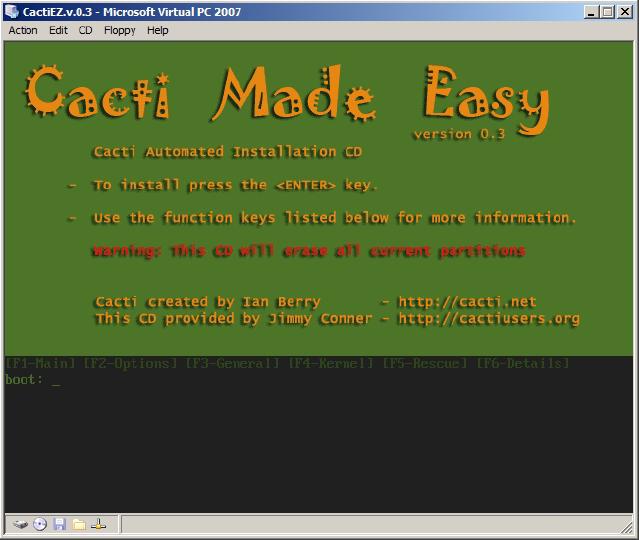Open the CD menu
Screen dimensions: 639x540
[86, 31]
